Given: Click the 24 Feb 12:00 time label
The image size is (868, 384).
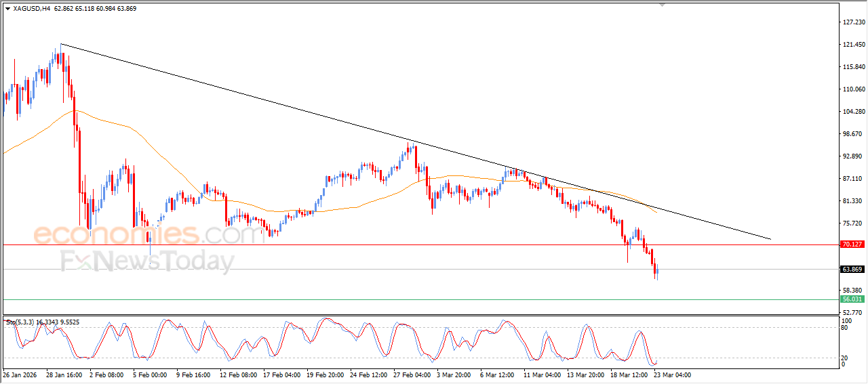Looking at the screenshot, I should tap(368, 375).
